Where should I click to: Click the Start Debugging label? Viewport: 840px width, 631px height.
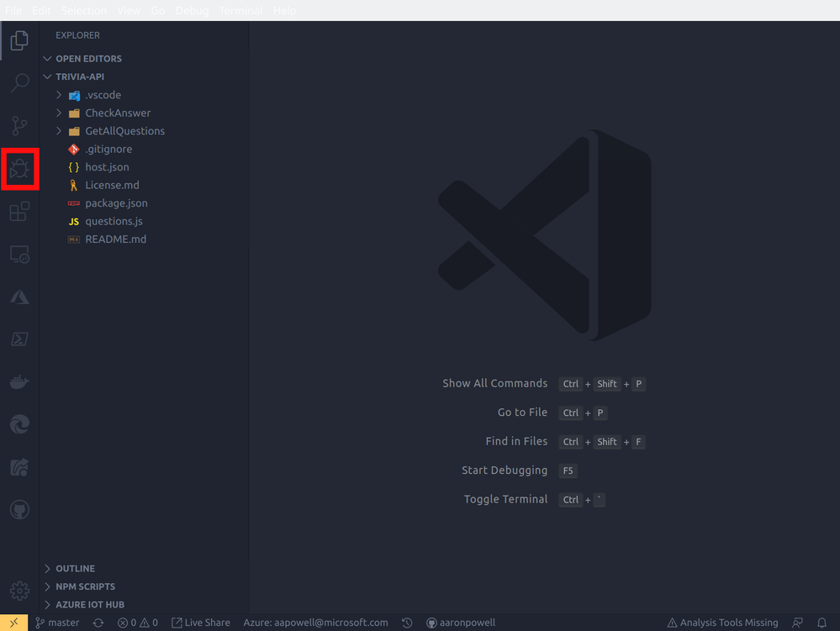pos(505,471)
